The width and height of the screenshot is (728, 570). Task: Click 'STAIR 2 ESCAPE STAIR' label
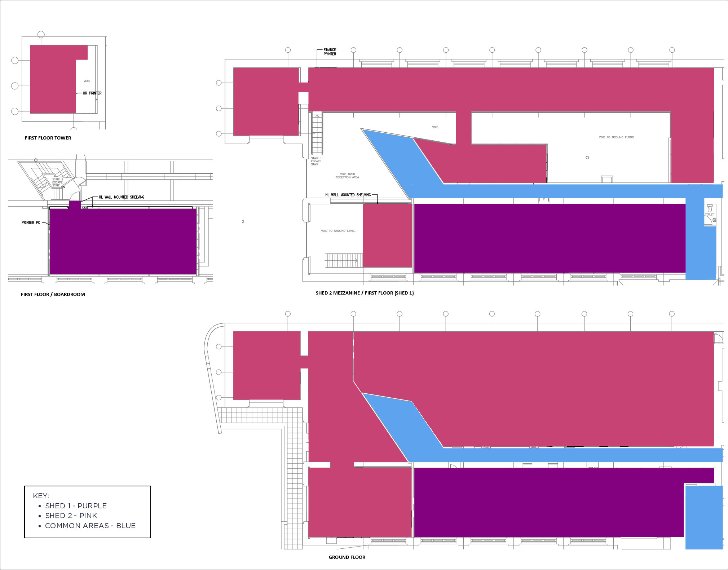[x=57, y=182]
